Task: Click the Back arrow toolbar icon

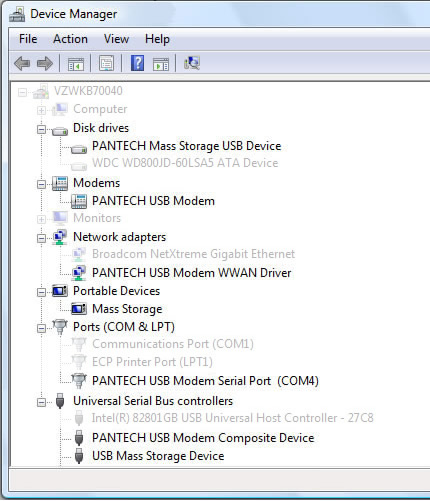Action: click(x=22, y=63)
